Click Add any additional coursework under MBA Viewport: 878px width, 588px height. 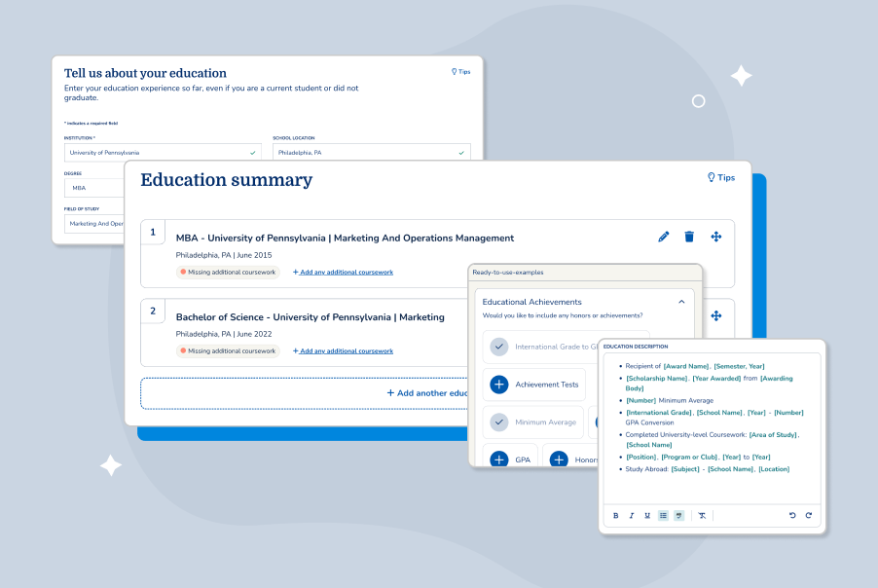(343, 272)
